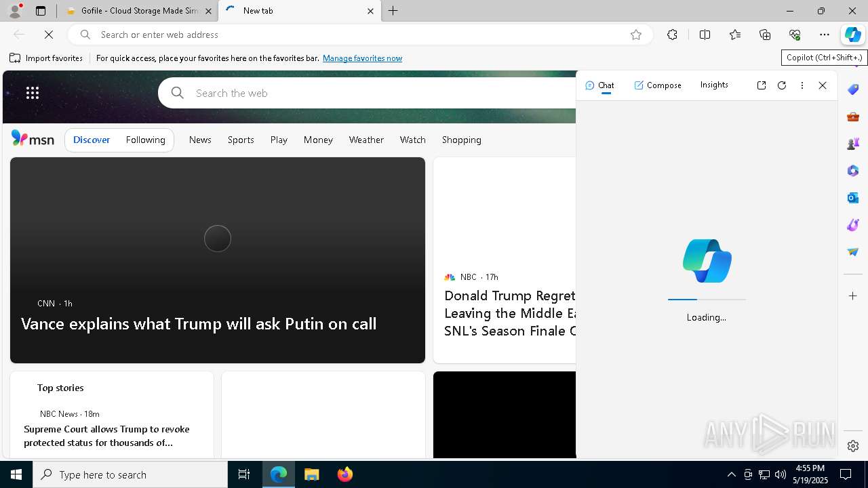The height and width of the screenshot is (488, 868).
Task: Open the Extensions icon
Action: (672, 35)
